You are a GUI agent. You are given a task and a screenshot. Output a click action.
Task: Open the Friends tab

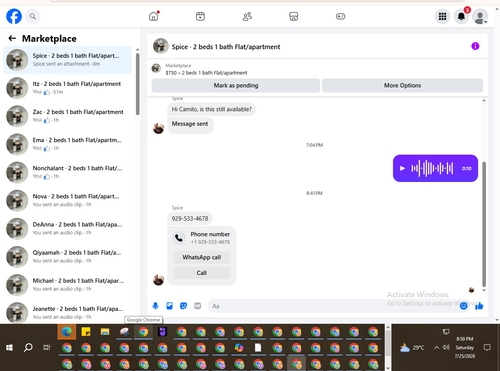247,16
